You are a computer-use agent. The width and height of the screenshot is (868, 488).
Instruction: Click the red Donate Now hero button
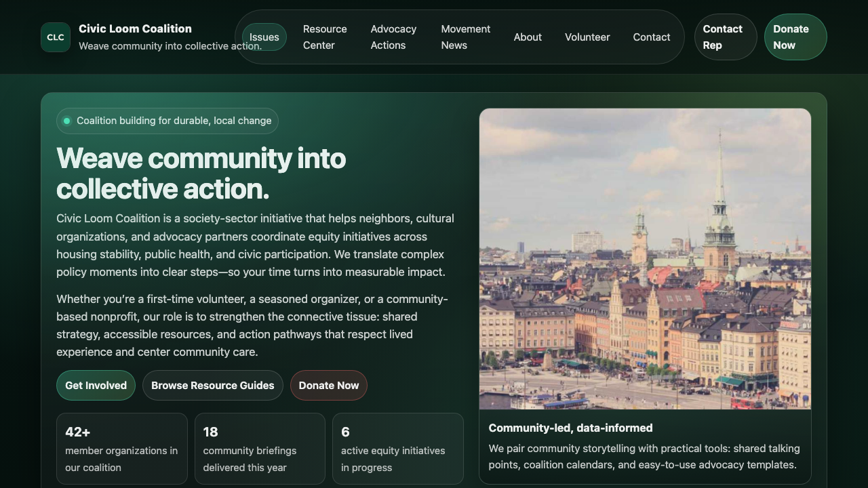pos(329,385)
